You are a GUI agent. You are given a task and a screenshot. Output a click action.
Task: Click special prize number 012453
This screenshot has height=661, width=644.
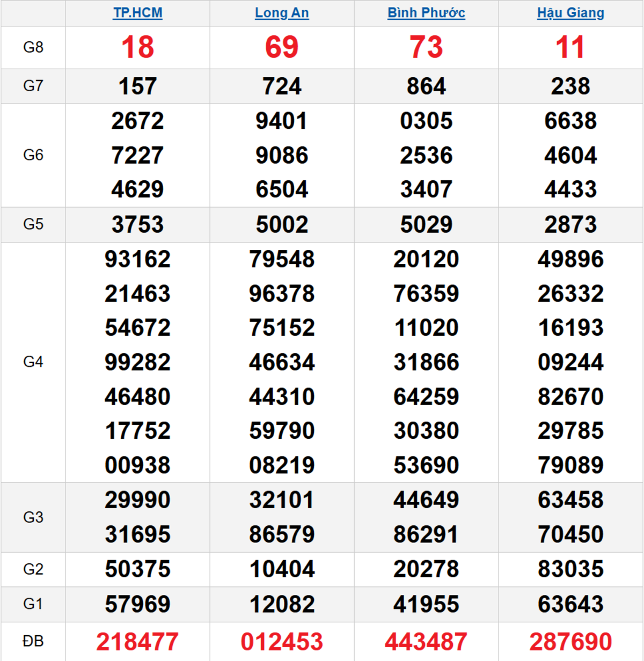pos(282,642)
